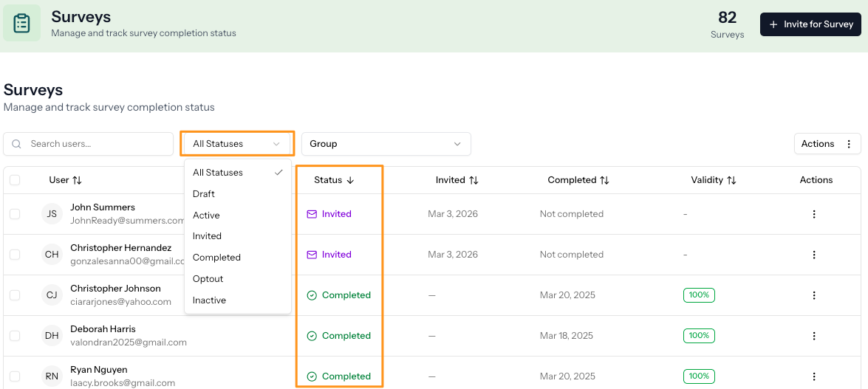Screen dimensions: 868x389
Task: Open row actions for Deborah Harris
Action: (x=814, y=336)
